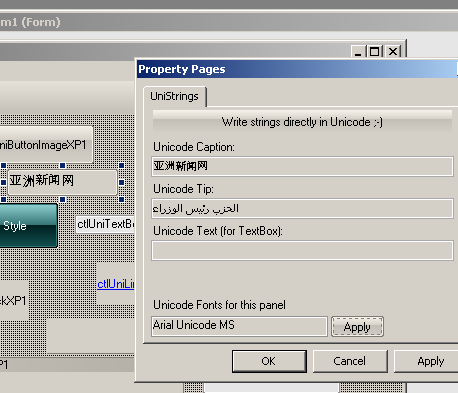Screen dimensions: 458x393
Task: Close the form designer window
Action: [x=393, y=52]
